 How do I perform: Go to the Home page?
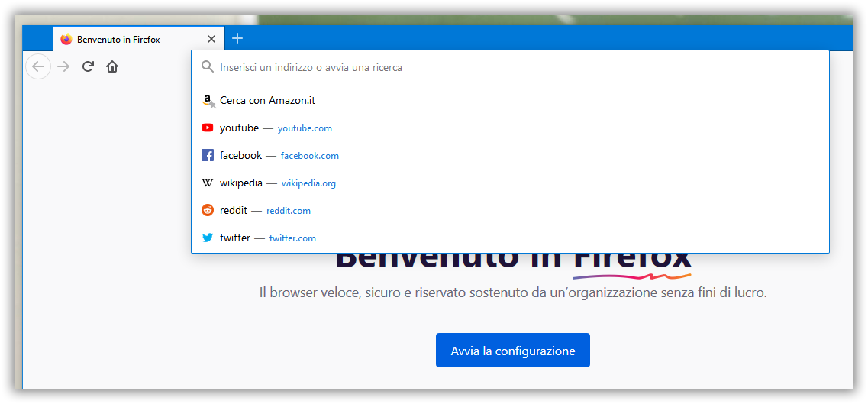tap(112, 67)
